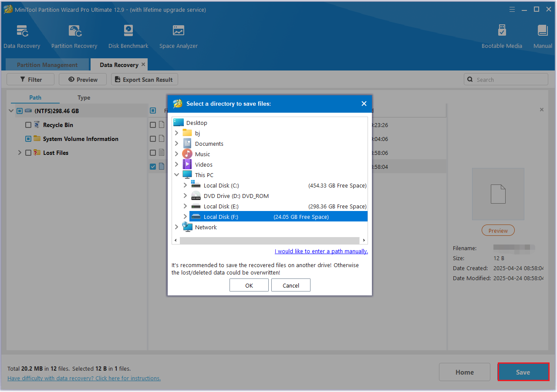This screenshot has width=557, height=392.
Task: Expand the Documents node in dialog
Action: click(x=176, y=144)
